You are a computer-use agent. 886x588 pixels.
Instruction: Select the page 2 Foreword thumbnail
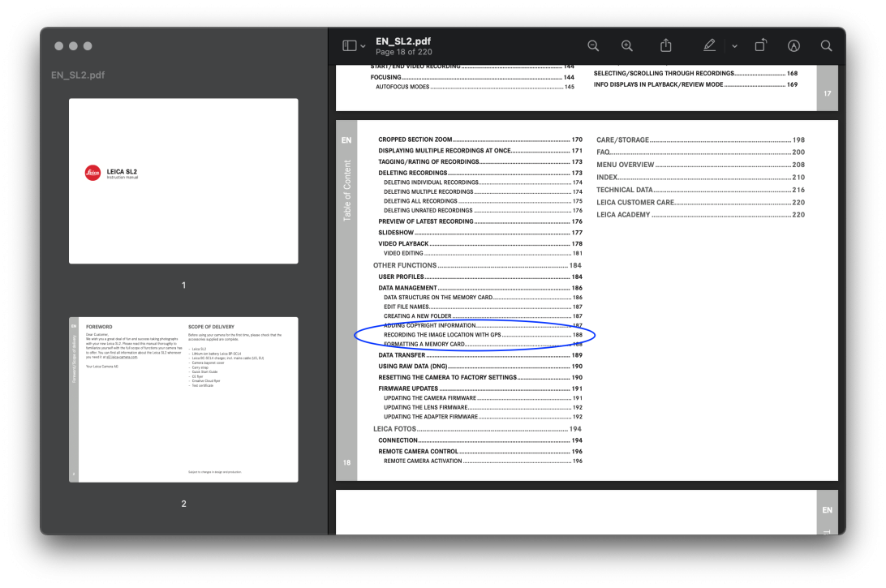point(183,399)
